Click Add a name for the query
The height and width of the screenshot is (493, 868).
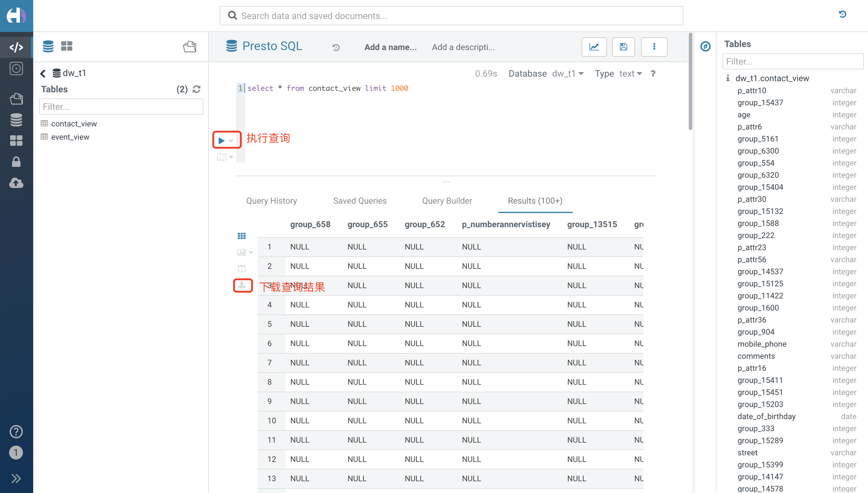[x=391, y=47]
